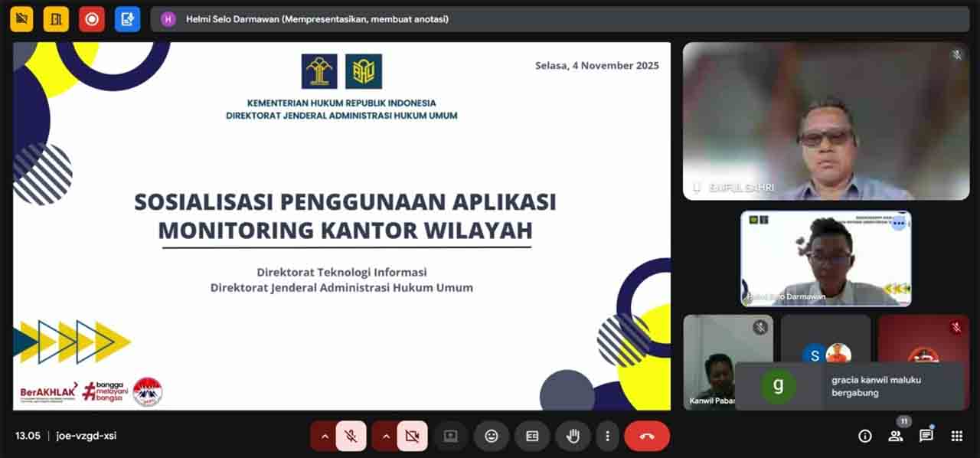Image resolution: width=980 pixels, height=458 pixels.
Task: Click the present screen button
Action: pos(450,436)
